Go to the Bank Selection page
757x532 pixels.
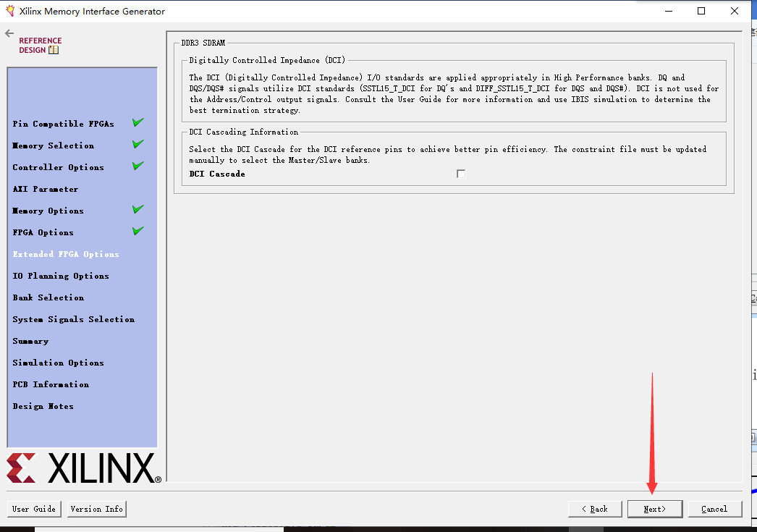(48, 297)
